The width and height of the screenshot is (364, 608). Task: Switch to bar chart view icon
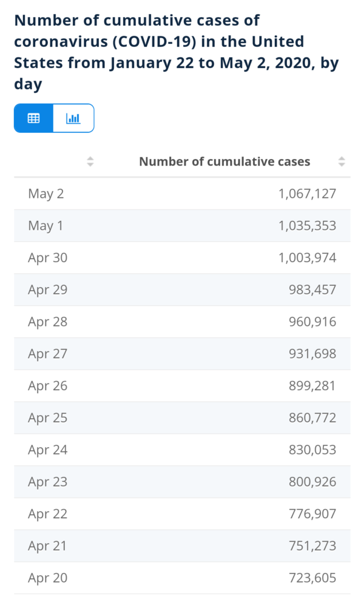pyautogui.click(x=73, y=118)
